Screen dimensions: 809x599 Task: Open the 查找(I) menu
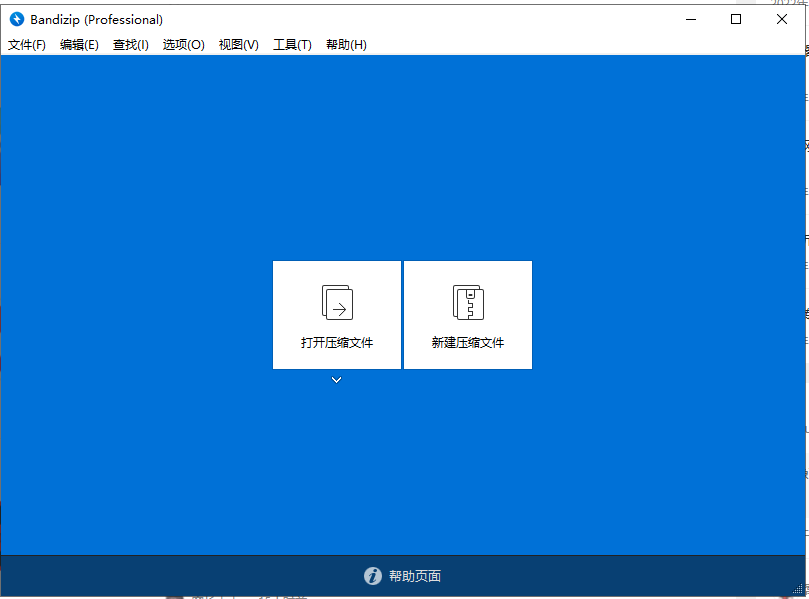click(131, 45)
